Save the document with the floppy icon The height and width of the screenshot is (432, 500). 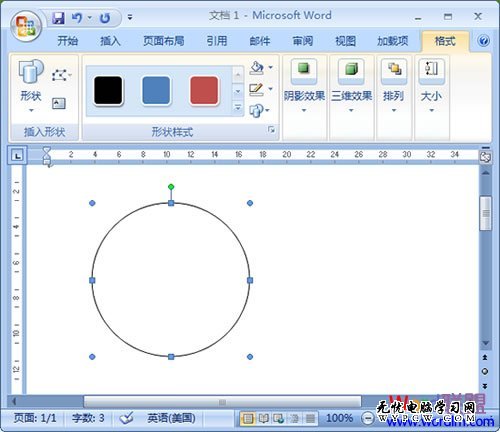click(58, 18)
